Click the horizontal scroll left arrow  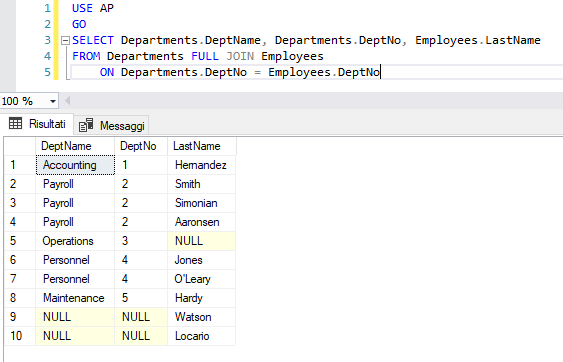tap(67, 101)
